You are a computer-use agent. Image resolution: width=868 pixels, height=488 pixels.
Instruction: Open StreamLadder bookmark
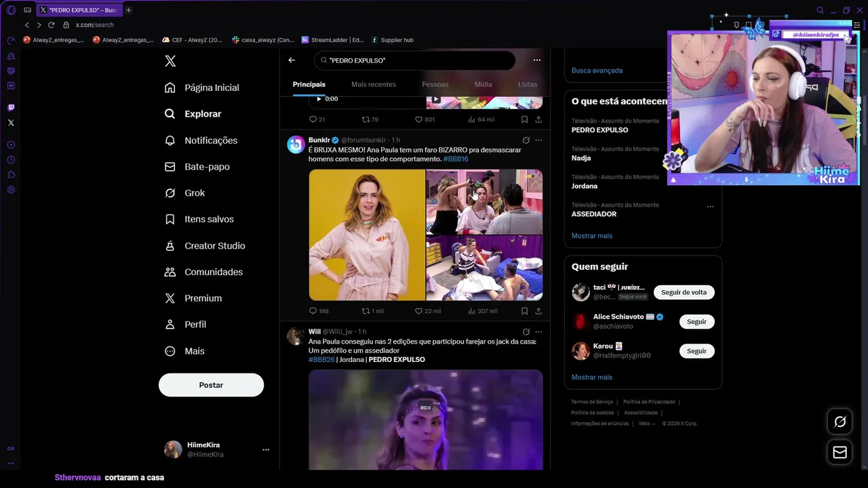tap(333, 40)
